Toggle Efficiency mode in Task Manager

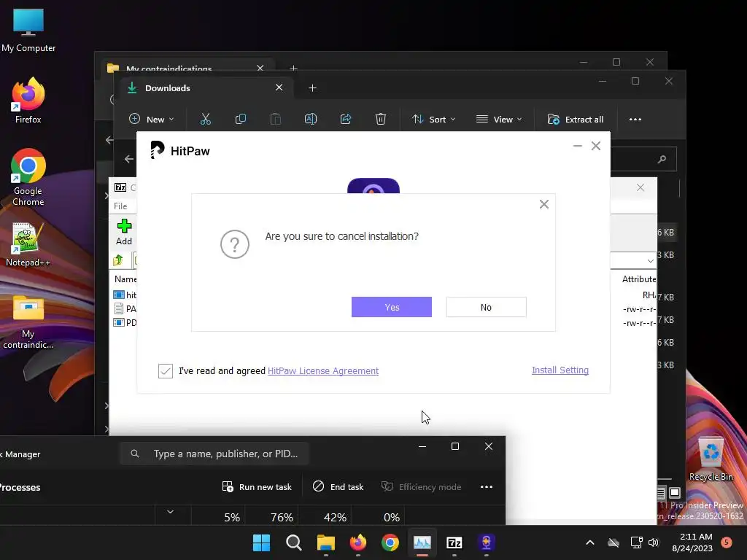(x=421, y=486)
